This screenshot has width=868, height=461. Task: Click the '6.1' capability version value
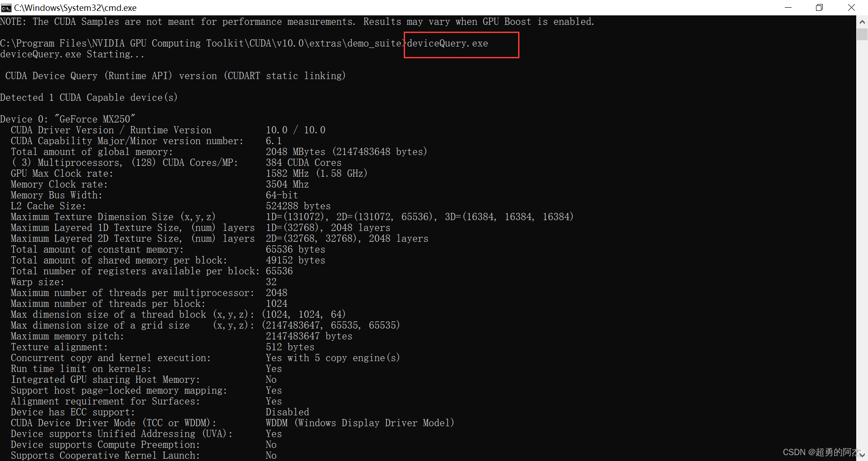(274, 141)
